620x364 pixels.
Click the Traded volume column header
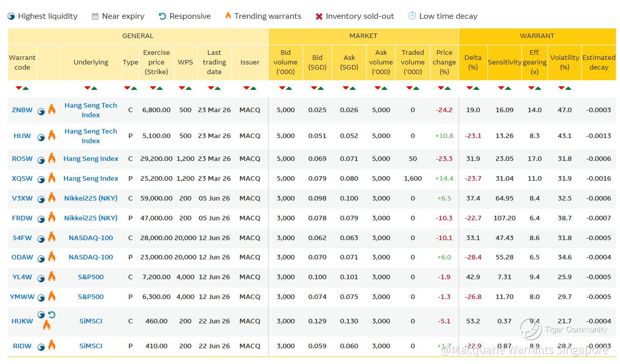[x=412, y=62]
